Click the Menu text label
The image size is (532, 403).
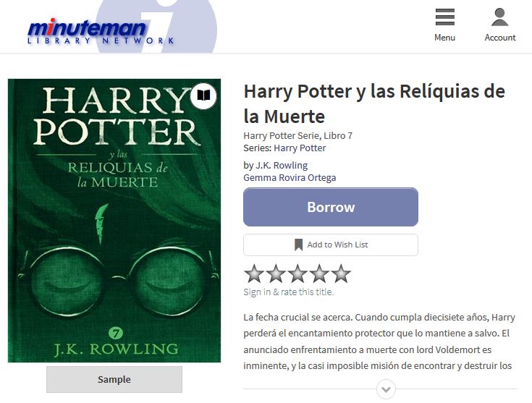[445, 38]
